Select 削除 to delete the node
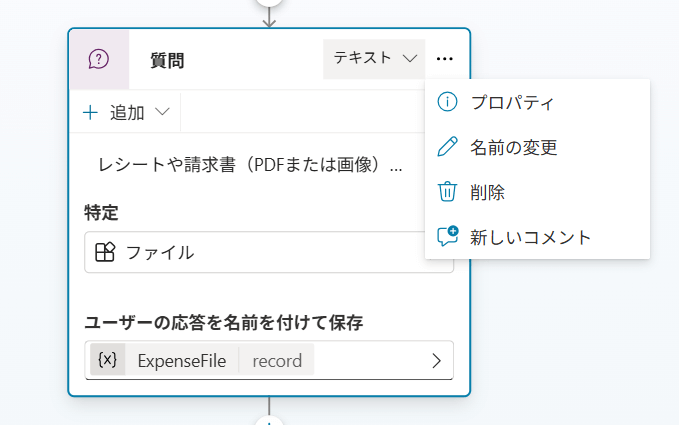The width and height of the screenshot is (679, 425). click(x=487, y=192)
